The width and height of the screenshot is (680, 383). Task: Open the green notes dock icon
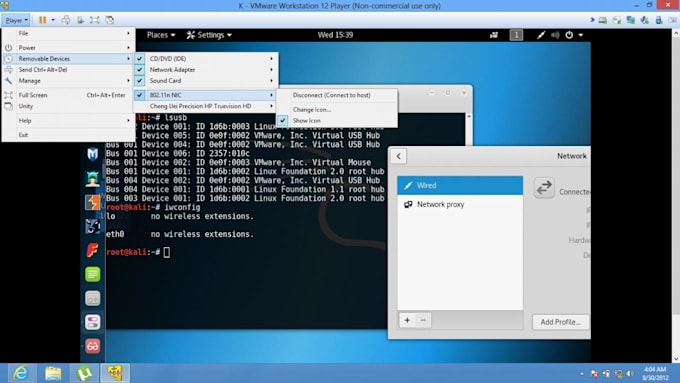coord(92,274)
